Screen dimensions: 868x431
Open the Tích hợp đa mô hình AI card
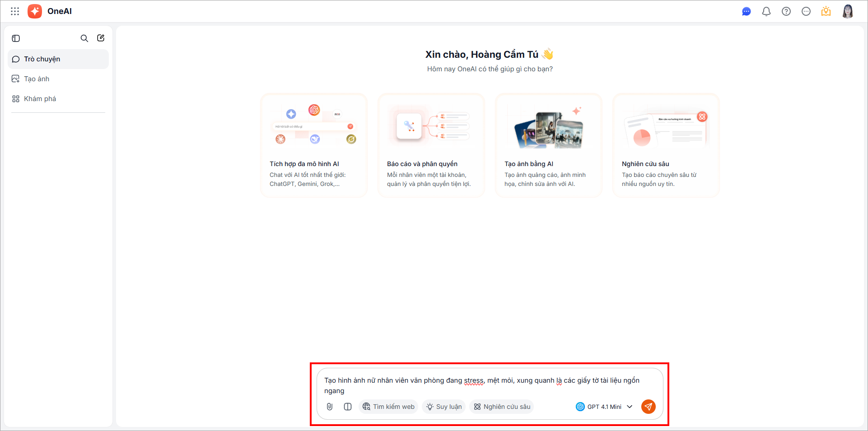(314, 145)
